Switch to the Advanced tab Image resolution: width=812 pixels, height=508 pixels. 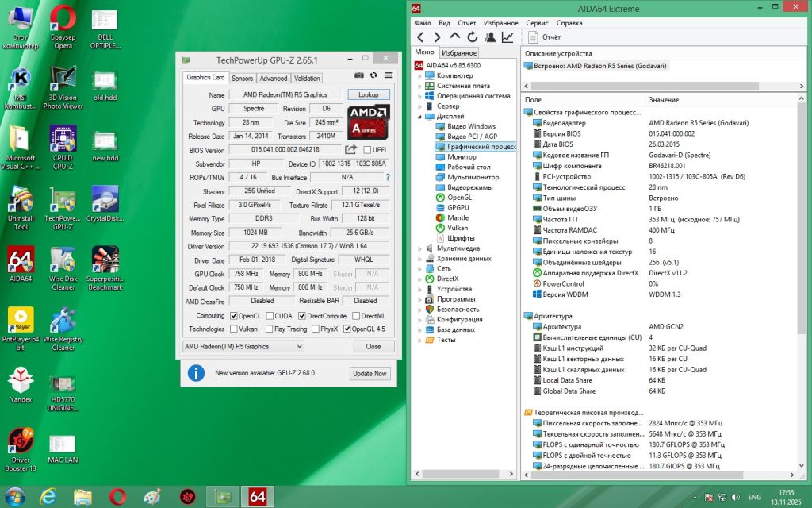273,79
